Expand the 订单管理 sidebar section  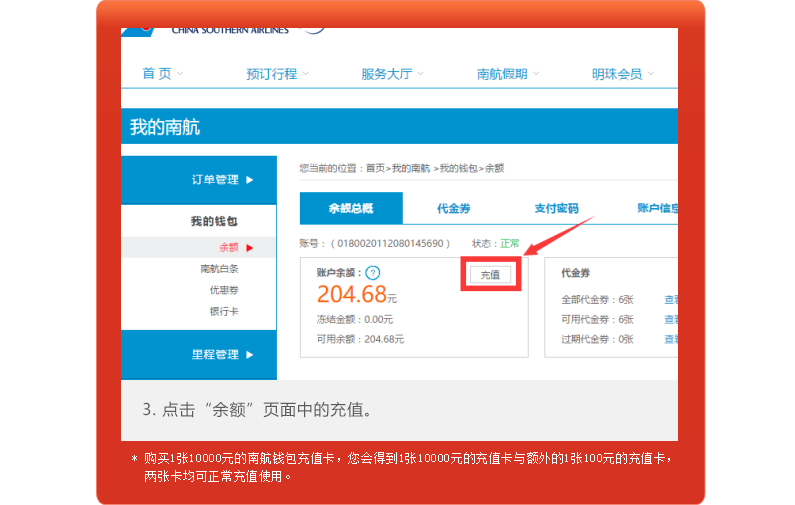pos(222,180)
